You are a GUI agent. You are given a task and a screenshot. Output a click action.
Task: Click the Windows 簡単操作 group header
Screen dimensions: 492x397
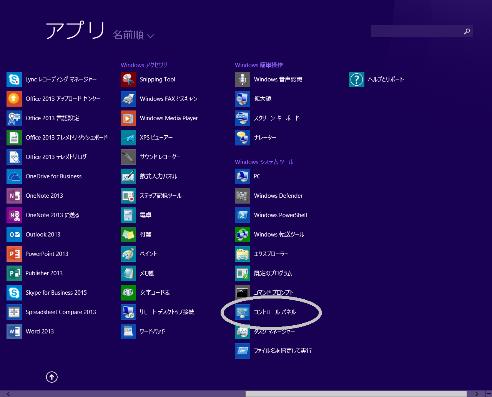[x=259, y=65]
